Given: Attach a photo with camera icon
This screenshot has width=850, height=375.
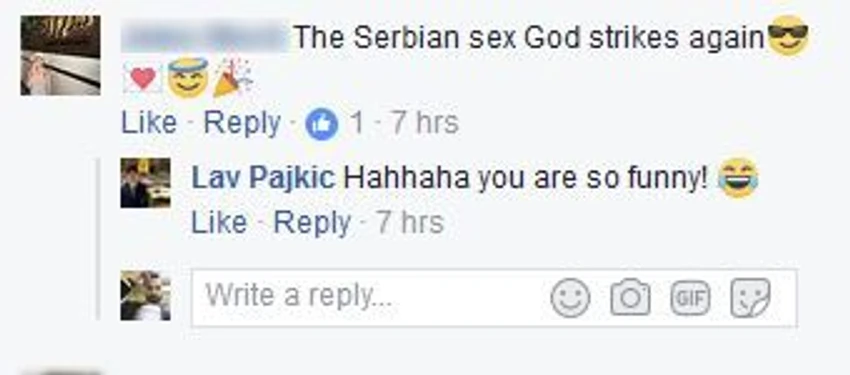Looking at the screenshot, I should coord(630,298).
